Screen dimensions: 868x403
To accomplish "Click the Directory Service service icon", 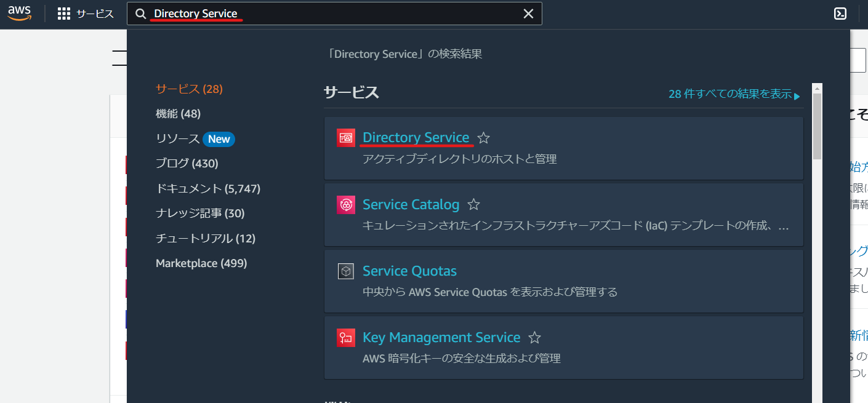I will pyautogui.click(x=345, y=137).
